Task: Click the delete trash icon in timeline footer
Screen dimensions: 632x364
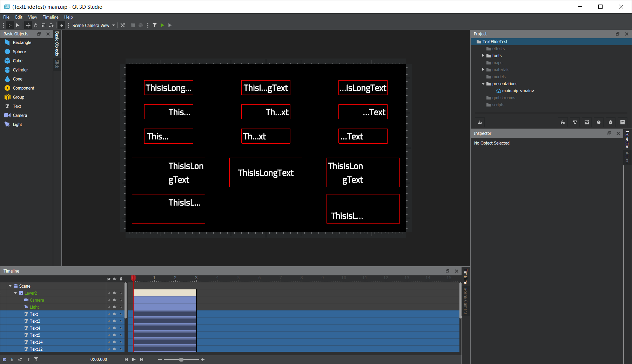Action: [12, 359]
